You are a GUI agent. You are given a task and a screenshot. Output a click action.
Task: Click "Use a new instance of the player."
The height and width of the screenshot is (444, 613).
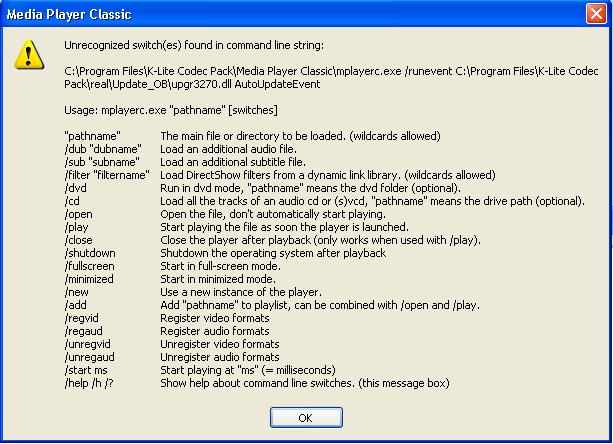(x=241, y=292)
